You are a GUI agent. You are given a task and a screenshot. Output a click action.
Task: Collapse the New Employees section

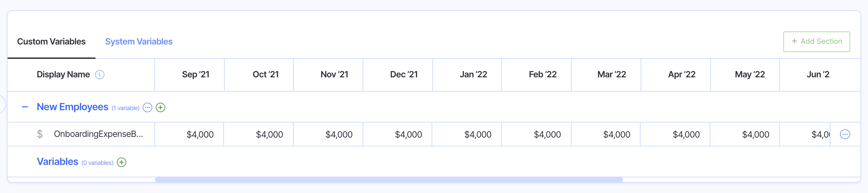(x=25, y=107)
